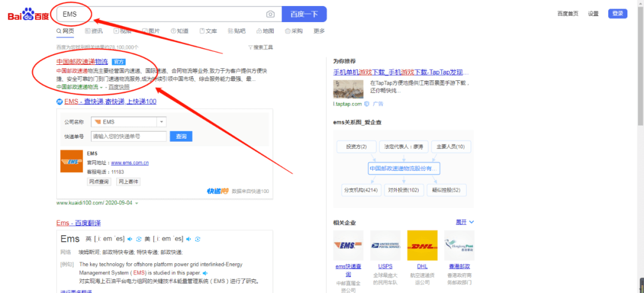Click 主要人员(10) node
Screen dimensions: 644x293
coord(451,146)
